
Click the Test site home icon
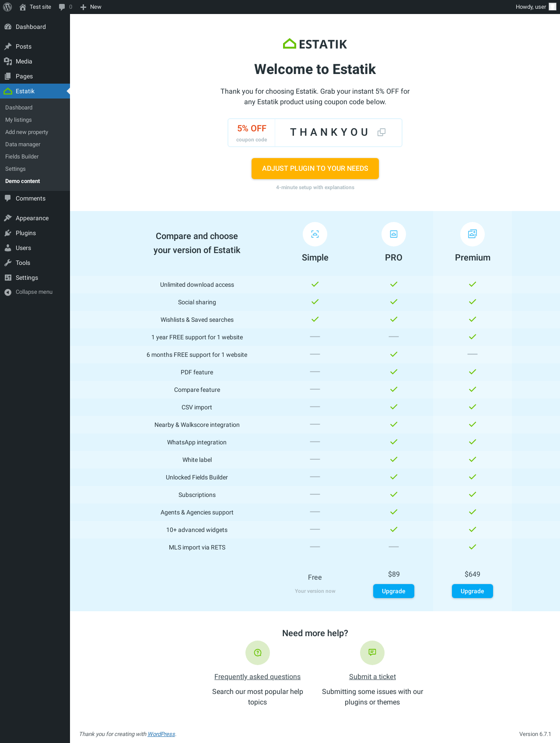point(23,7)
